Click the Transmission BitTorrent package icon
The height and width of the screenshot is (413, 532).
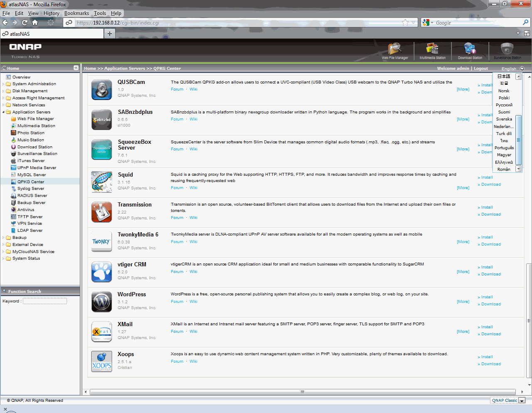click(x=101, y=212)
